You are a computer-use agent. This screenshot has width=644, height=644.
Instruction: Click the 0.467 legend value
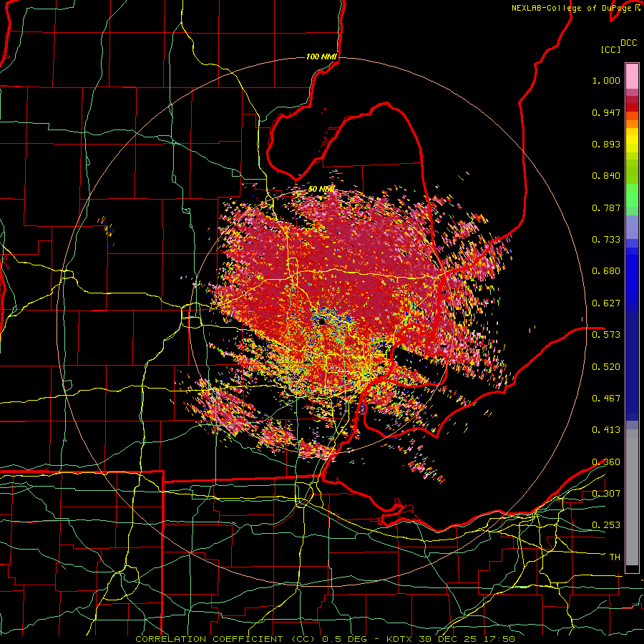[606, 398]
